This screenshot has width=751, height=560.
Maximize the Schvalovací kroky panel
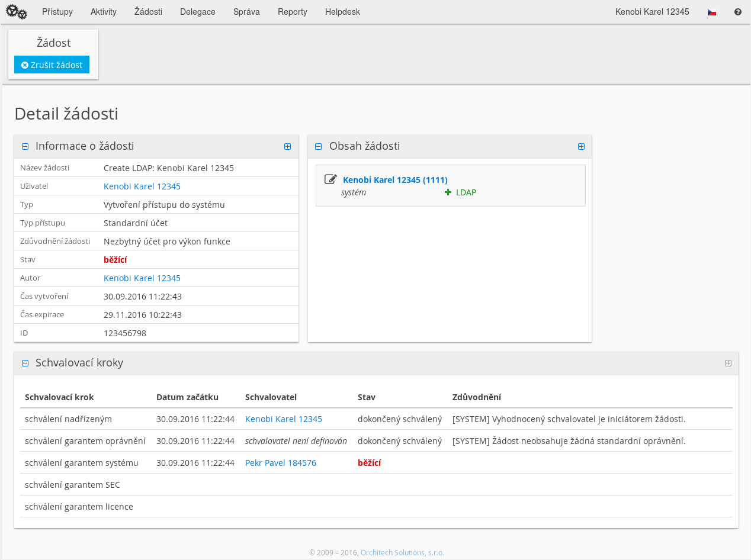tap(728, 363)
